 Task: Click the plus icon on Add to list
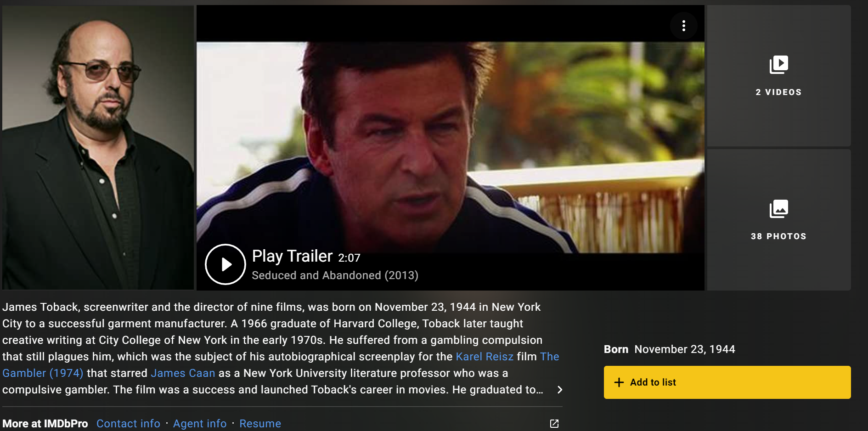[619, 382]
